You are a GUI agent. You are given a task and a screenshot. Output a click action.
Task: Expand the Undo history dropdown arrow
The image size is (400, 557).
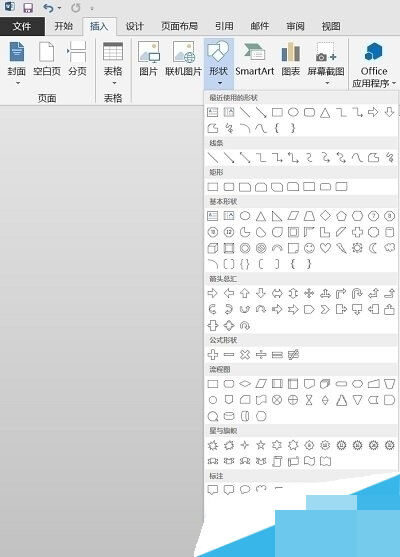tap(59, 8)
